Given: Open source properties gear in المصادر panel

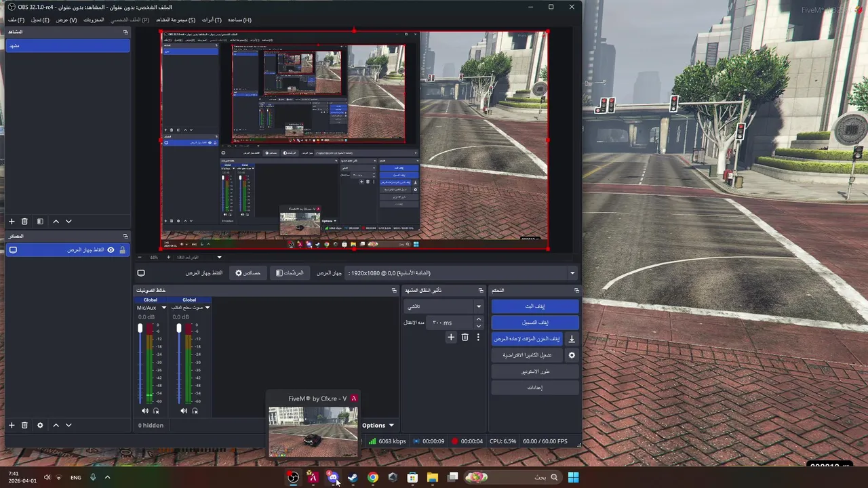Looking at the screenshot, I should pyautogui.click(x=40, y=425).
